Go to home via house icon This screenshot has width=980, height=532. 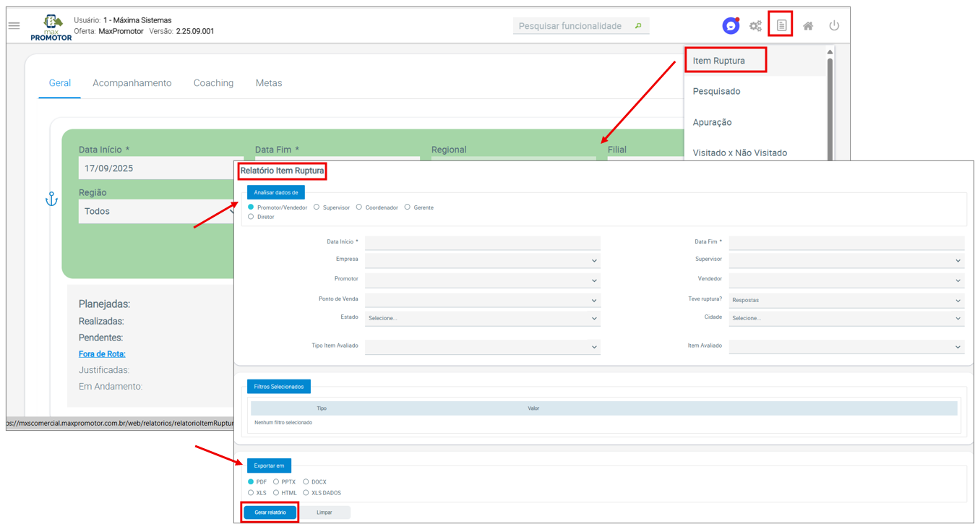click(808, 26)
